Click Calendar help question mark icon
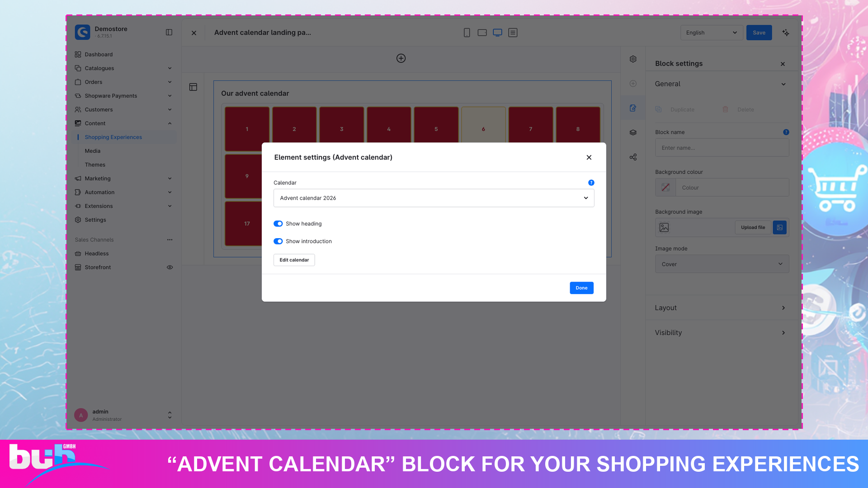 [591, 183]
